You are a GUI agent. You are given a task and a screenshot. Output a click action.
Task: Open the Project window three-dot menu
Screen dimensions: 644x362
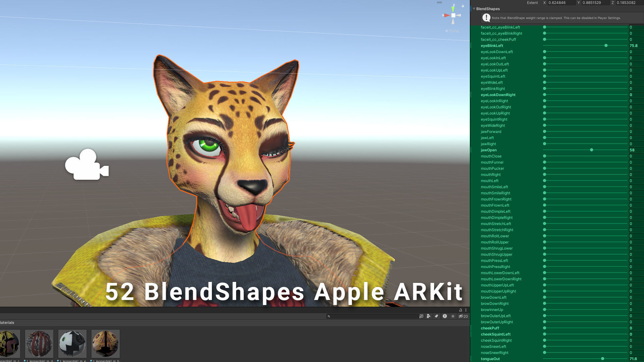click(x=466, y=310)
